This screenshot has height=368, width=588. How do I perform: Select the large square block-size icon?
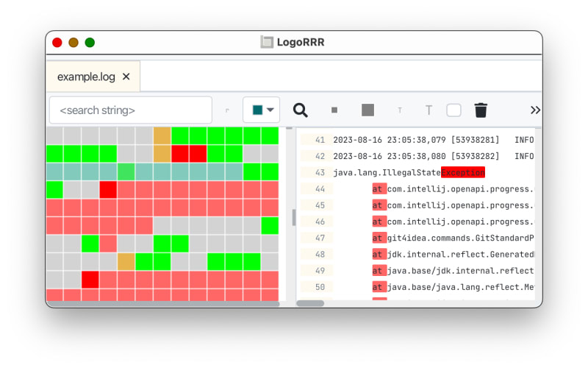pyautogui.click(x=367, y=110)
